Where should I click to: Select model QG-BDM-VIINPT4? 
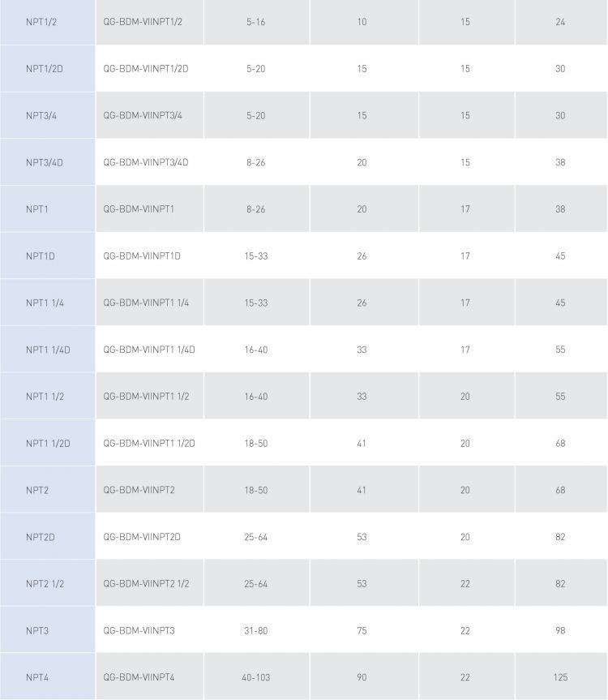click(139, 677)
